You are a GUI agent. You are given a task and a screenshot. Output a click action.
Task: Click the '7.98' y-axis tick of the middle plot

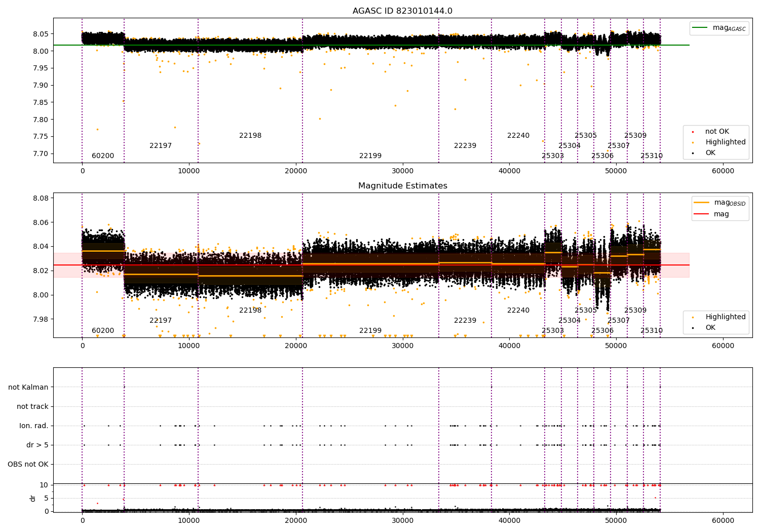pyautogui.click(x=41, y=319)
